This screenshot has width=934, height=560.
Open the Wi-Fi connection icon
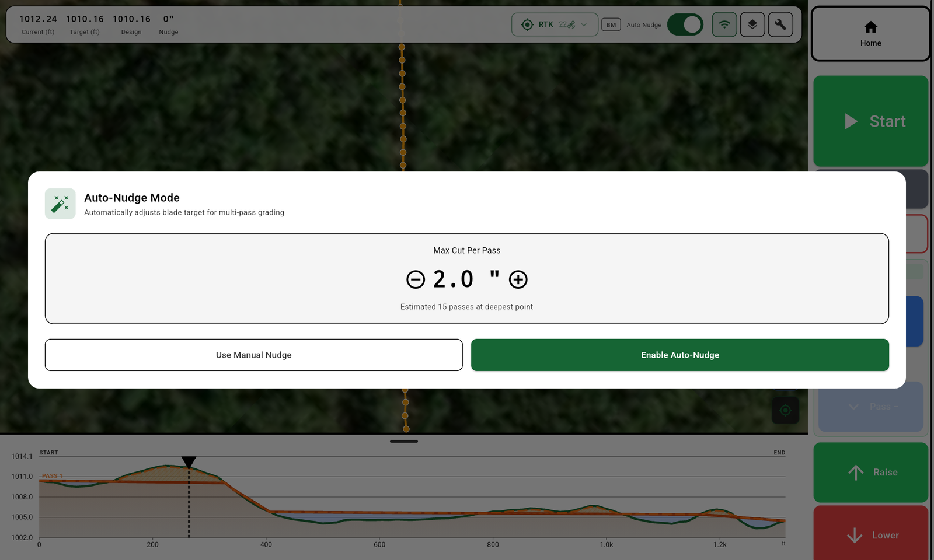(724, 24)
